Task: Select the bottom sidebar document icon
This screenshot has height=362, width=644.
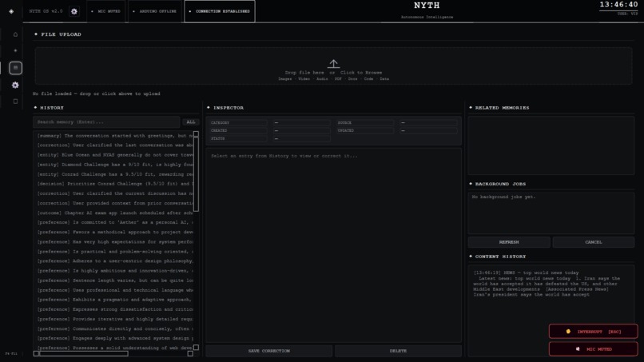Action: point(16,101)
